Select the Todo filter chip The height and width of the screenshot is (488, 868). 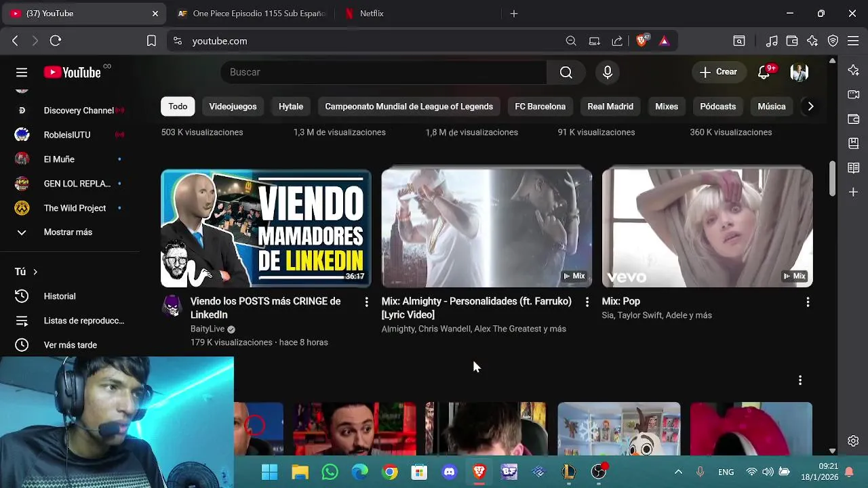178,106
